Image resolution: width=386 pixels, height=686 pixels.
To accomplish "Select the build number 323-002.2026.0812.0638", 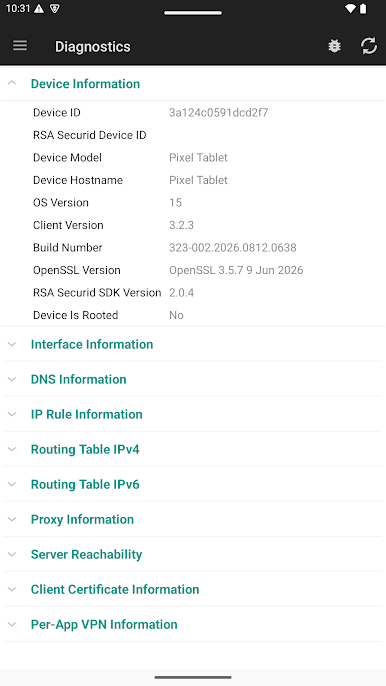I will [x=233, y=248].
